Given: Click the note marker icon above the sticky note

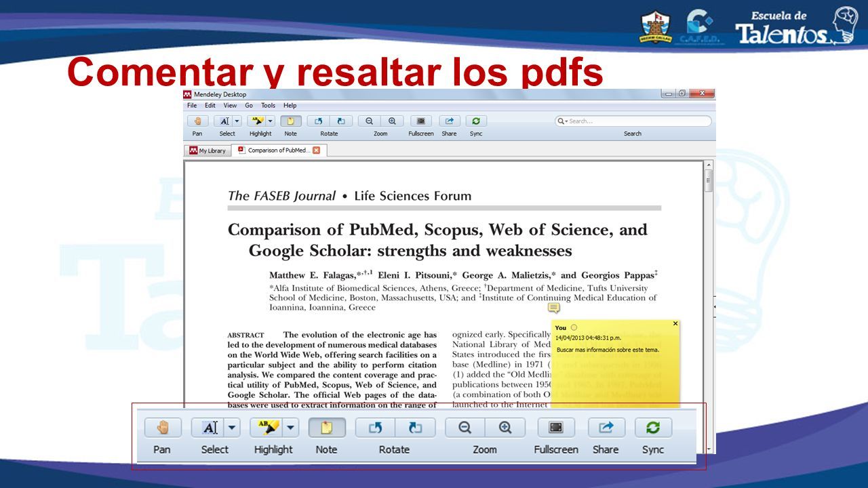Looking at the screenshot, I should point(554,308).
